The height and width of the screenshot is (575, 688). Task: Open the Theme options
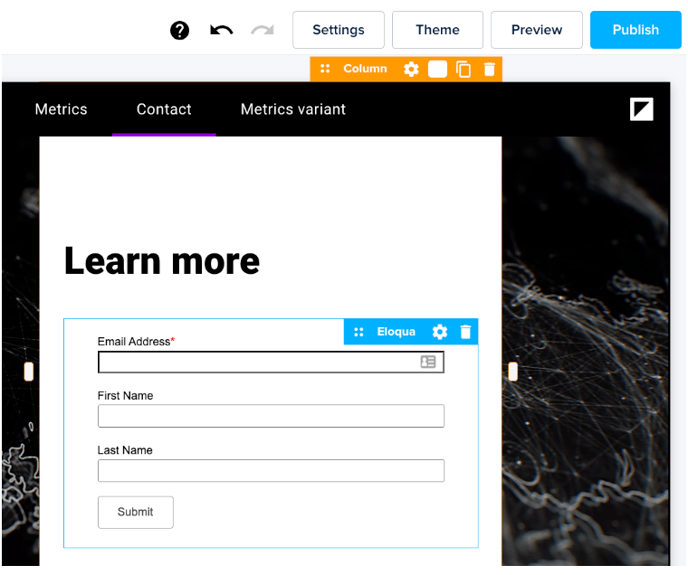point(437,30)
